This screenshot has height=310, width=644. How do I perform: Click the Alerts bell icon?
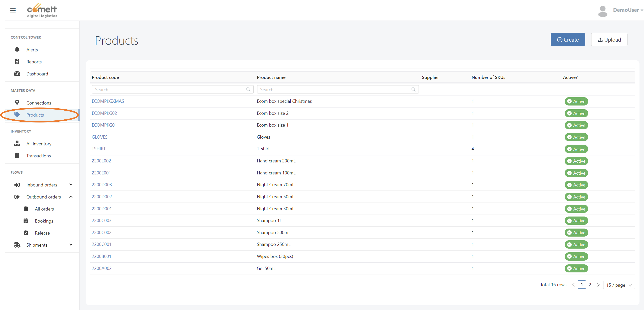click(x=17, y=50)
